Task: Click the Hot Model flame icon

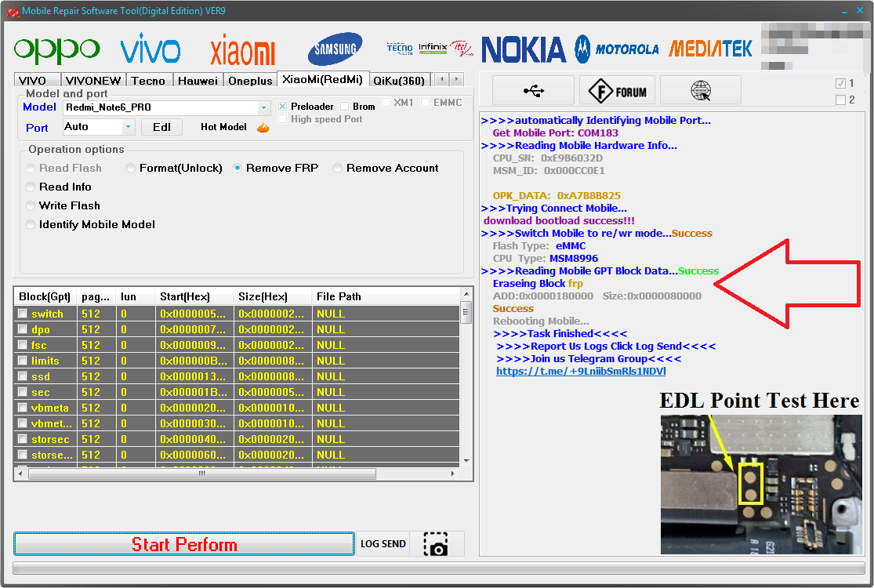Action: pyautogui.click(x=263, y=128)
